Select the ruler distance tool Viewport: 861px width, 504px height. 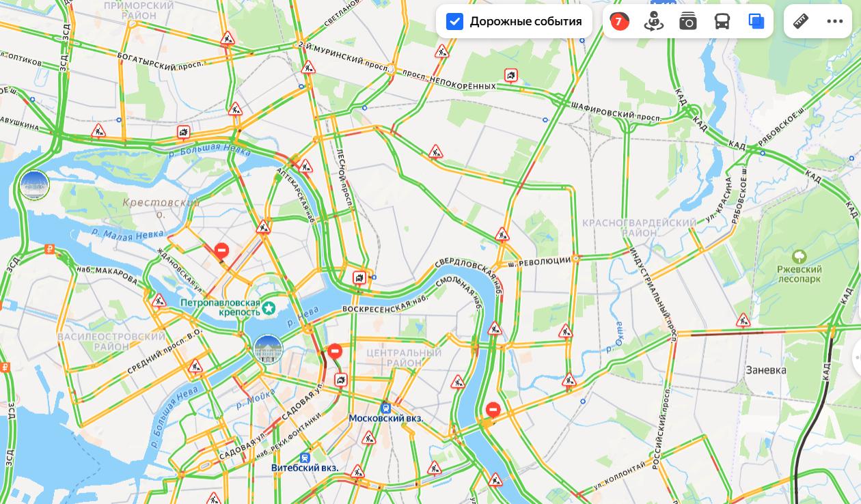pos(801,21)
